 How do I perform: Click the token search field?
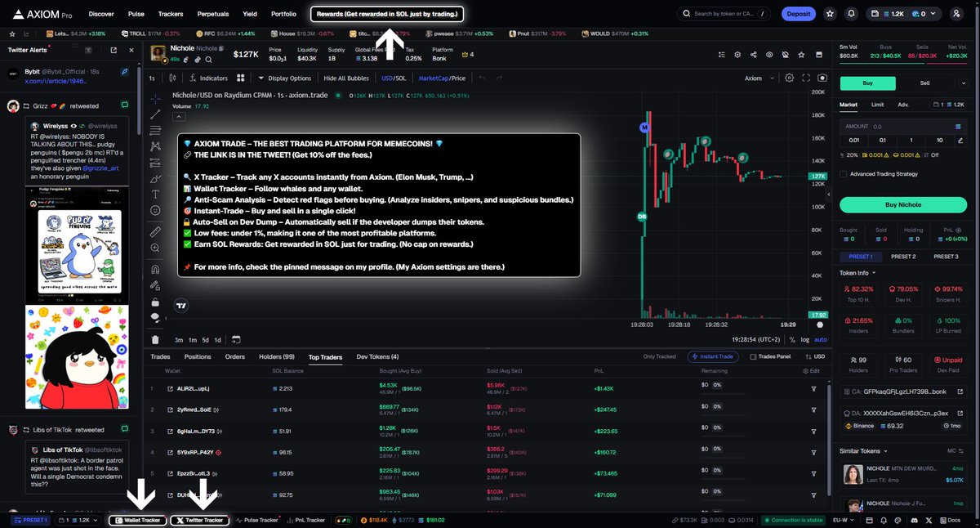(x=724, y=14)
